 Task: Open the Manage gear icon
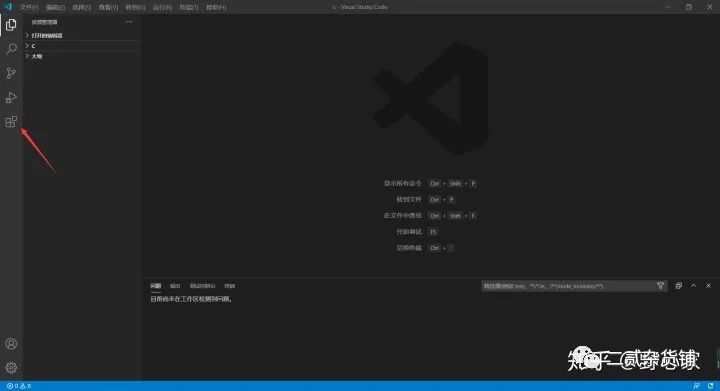pyautogui.click(x=11, y=368)
